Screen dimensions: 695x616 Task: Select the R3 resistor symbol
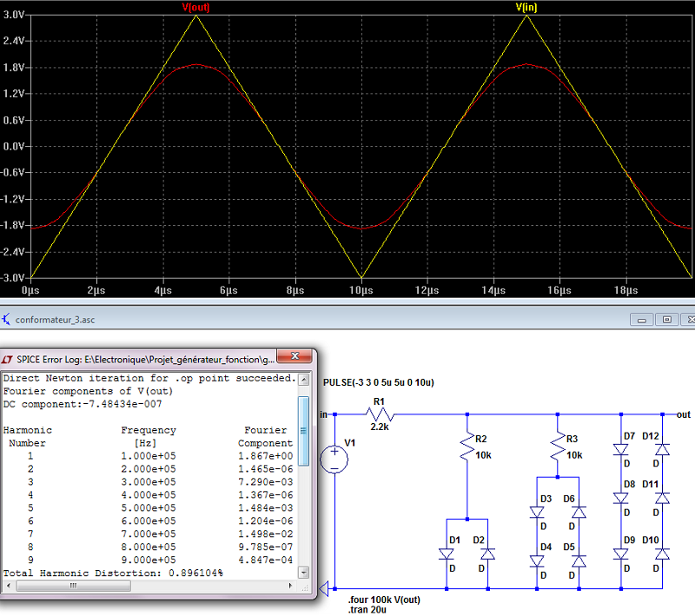(x=558, y=447)
